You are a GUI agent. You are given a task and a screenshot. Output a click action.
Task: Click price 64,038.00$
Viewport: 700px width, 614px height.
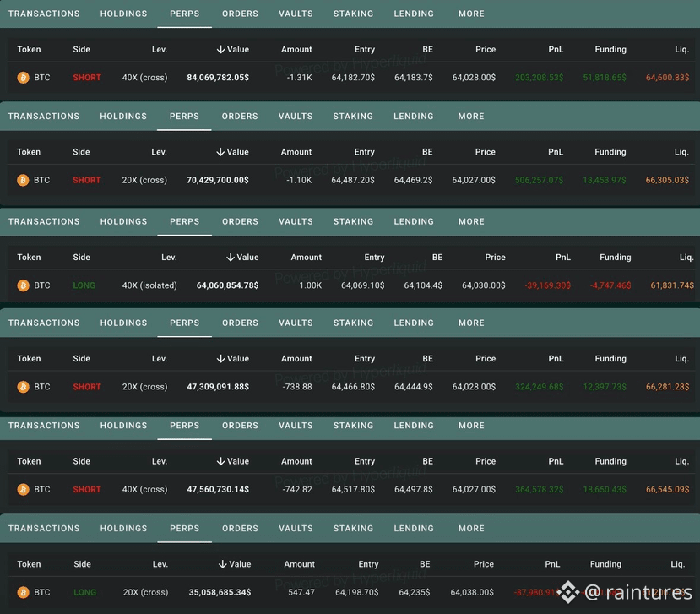pyautogui.click(x=472, y=592)
